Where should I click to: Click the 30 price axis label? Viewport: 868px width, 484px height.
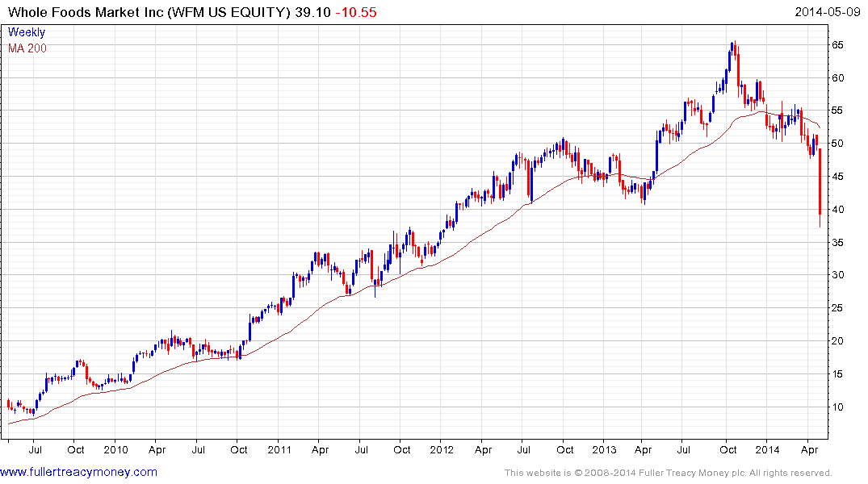pos(837,275)
